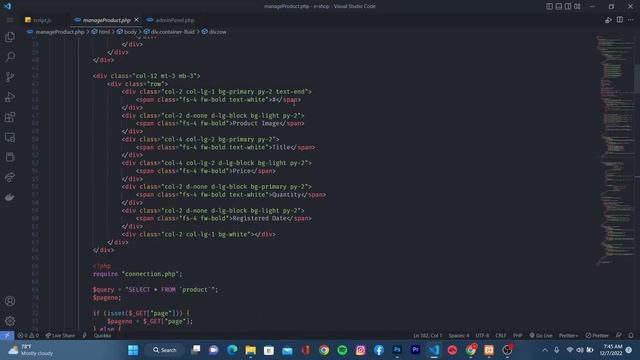
Task: Toggle the primary side bar layout icon
Action: (549, 6)
